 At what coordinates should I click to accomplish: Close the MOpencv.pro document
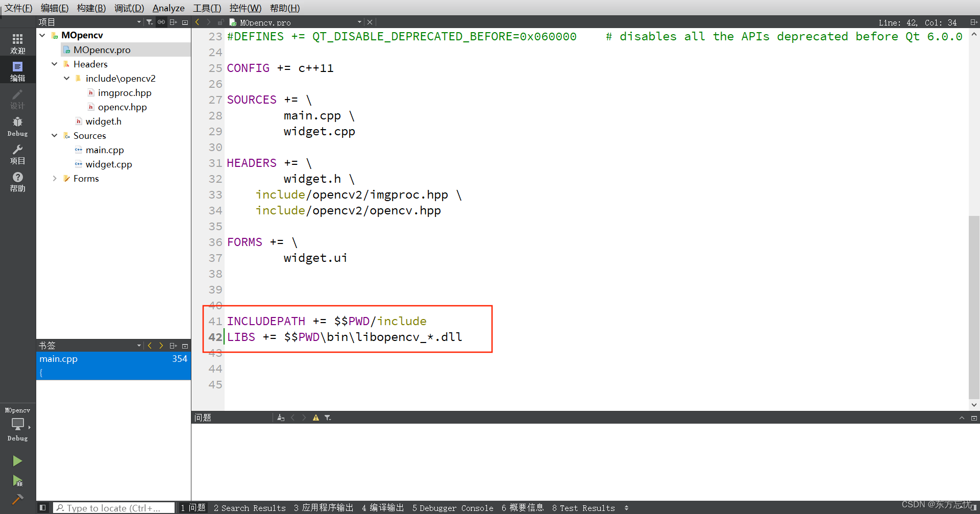pyautogui.click(x=370, y=22)
